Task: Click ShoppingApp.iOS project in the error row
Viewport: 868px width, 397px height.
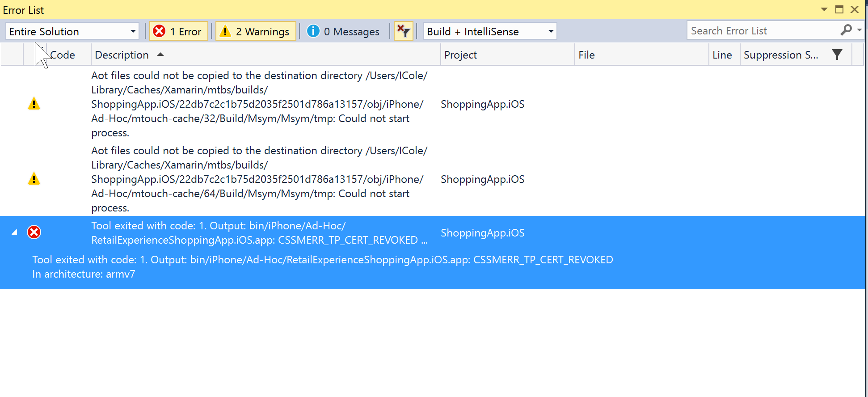Action: 482,233
